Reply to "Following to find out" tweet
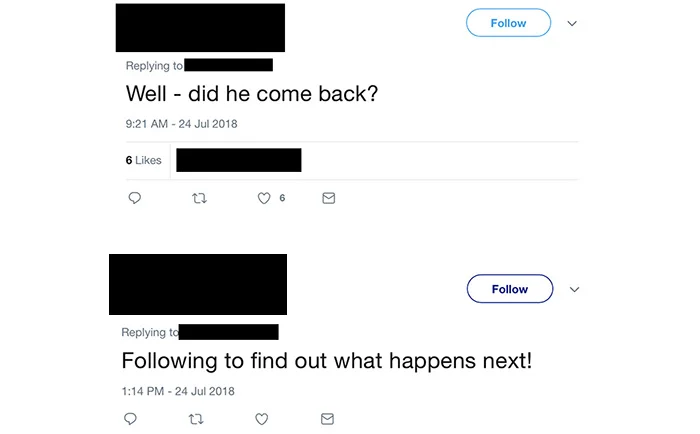 [130, 419]
